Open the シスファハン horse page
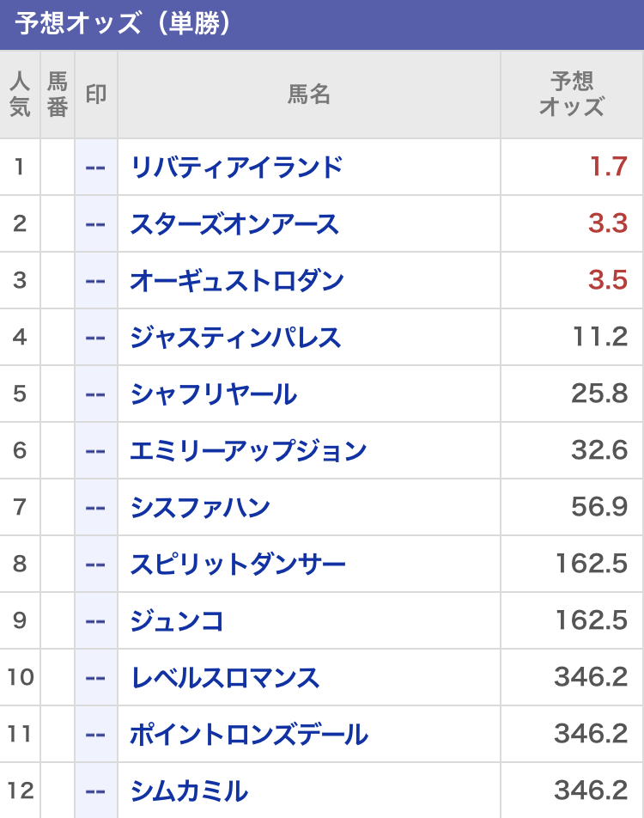This screenshot has height=818, width=644. (200, 508)
